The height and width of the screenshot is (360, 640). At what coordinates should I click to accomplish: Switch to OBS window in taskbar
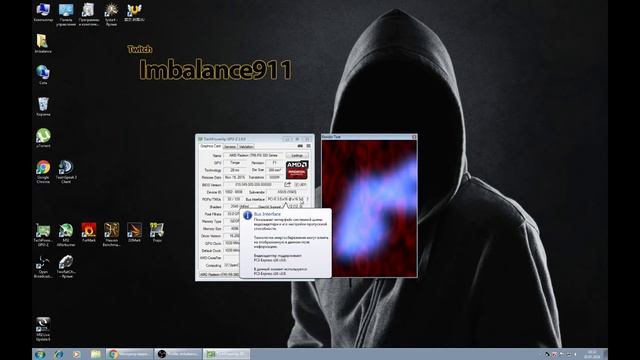(178, 354)
